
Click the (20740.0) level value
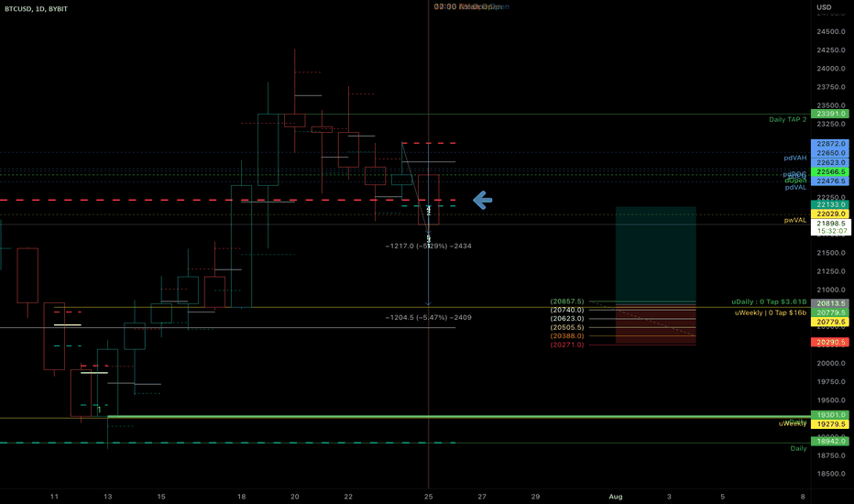click(567, 310)
